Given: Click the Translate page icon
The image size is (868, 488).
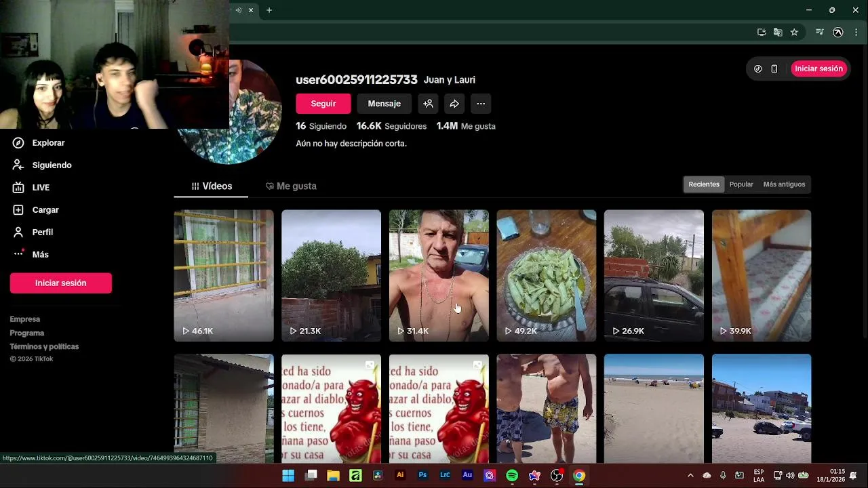Looking at the screenshot, I should coord(778,32).
